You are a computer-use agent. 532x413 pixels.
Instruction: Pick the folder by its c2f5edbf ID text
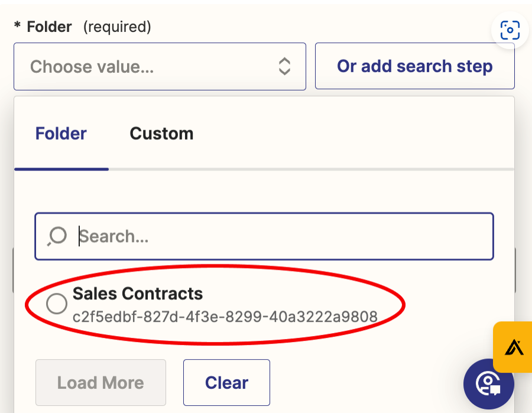[x=225, y=317]
